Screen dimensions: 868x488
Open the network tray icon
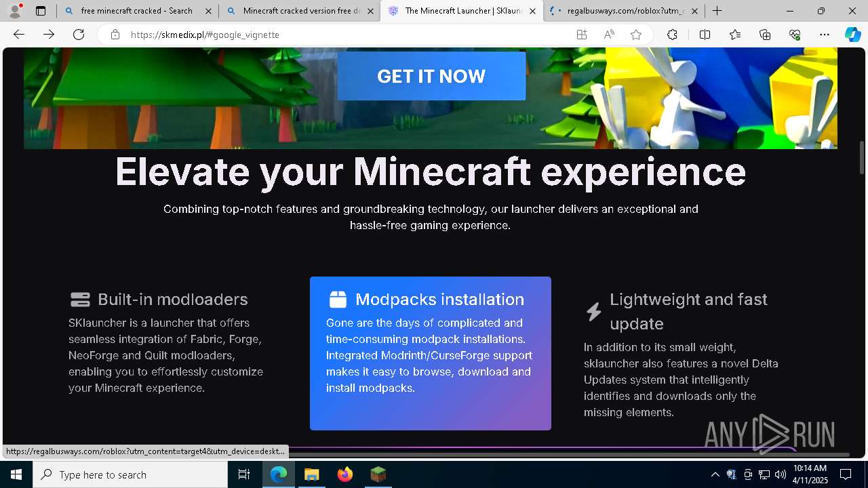point(764,474)
